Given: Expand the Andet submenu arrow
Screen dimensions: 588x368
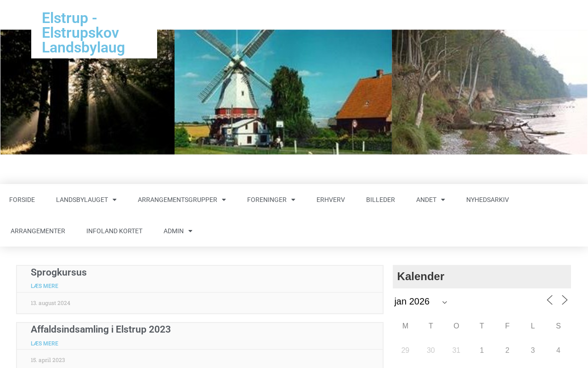Looking at the screenshot, I should (443, 200).
